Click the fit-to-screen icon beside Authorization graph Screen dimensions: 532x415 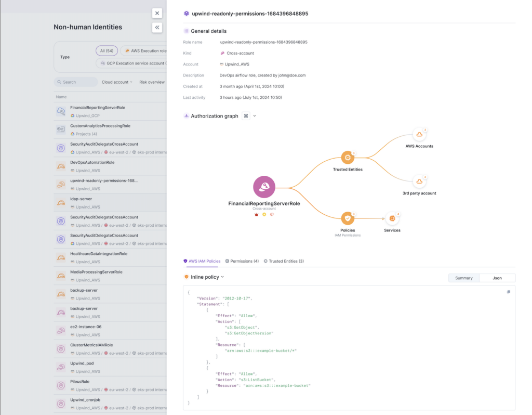(246, 116)
